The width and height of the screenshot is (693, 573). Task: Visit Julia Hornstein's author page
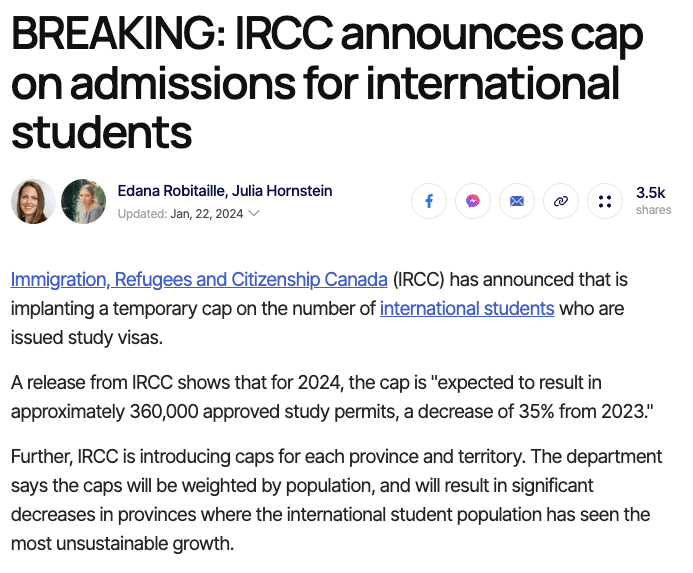click(282, 191)
